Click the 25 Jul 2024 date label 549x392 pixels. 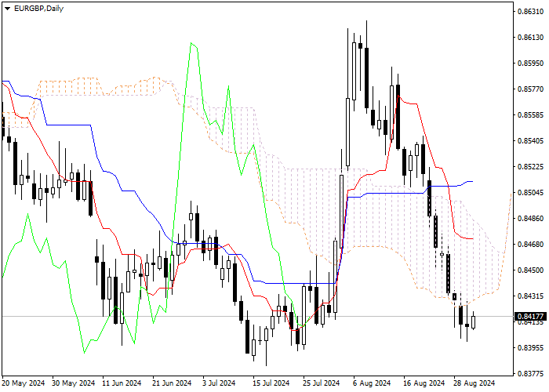click(x=322, y=383)
